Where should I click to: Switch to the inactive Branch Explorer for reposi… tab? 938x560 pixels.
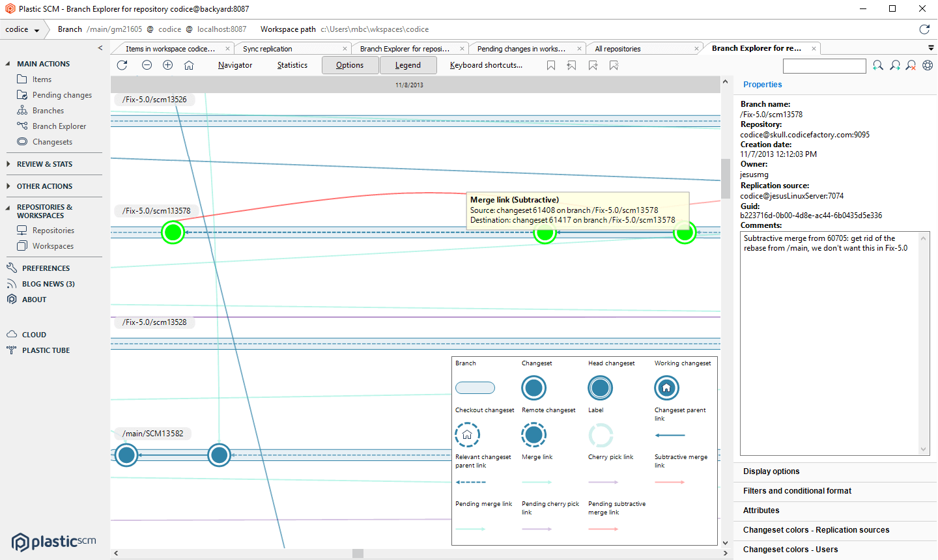405,49
